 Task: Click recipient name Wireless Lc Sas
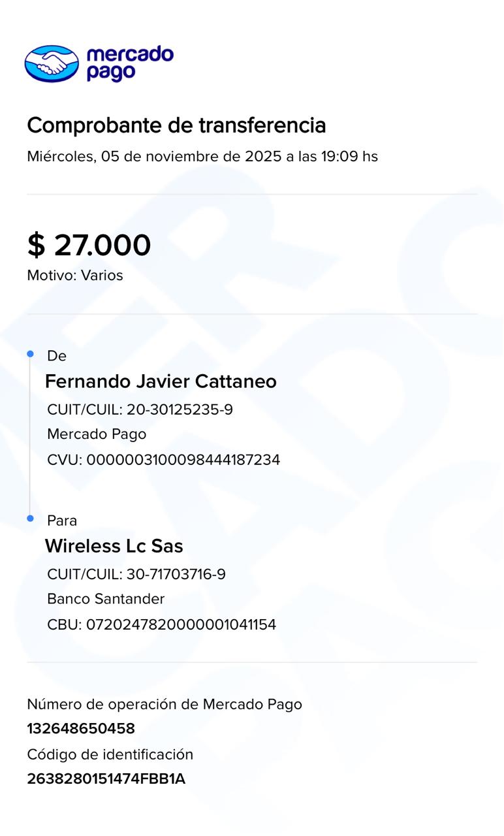tap(114, 546)
